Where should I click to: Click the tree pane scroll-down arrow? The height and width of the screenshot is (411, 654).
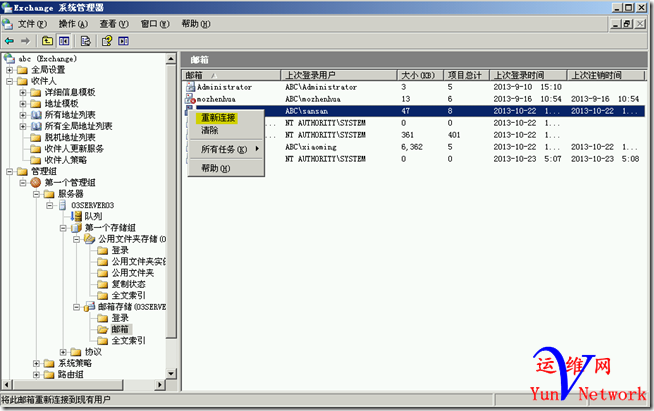pyautogui.click(x=171, y=373)
